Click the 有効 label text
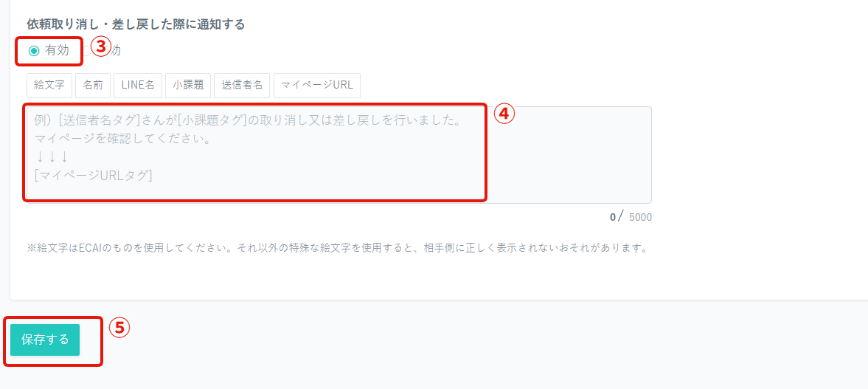Image resolution: width=868 pixels, height=389 pixels. click(x=57, y=50)
